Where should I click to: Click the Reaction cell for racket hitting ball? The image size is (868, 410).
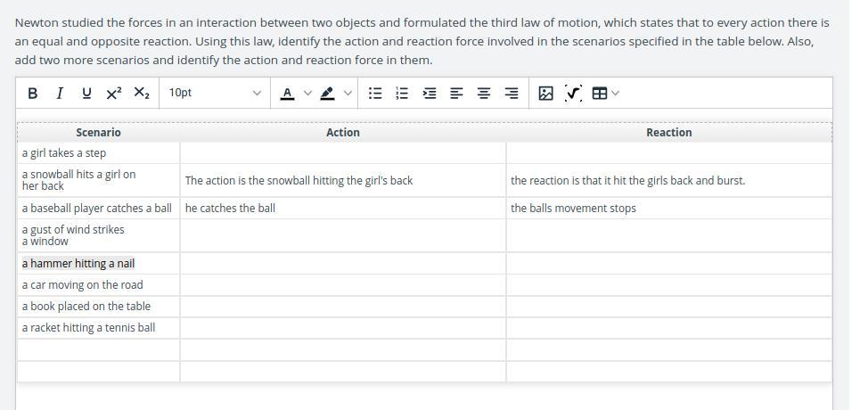pyautogui.click(x=668, y=328)
